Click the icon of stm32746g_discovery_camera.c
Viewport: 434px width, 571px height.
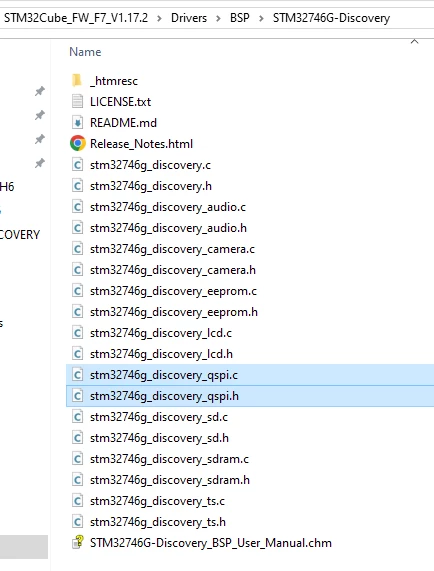click(77, 249)
